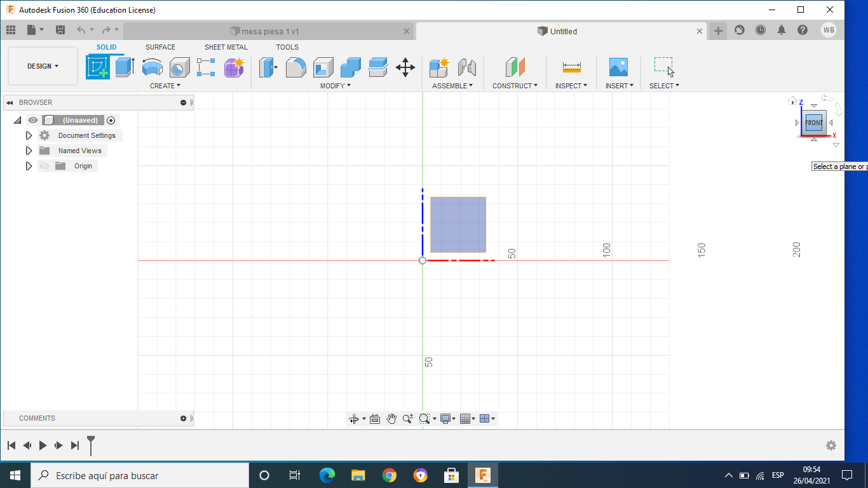Select the Zoom tool
Screen dimensions: 868x488
coord(408,418)
